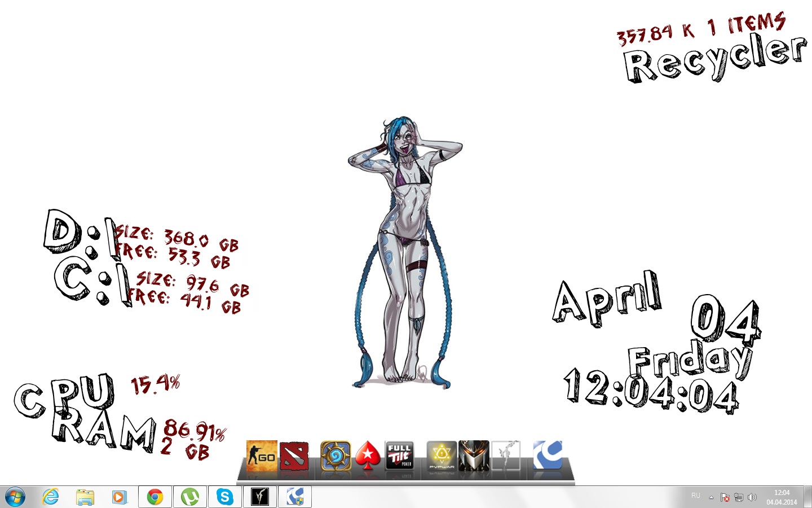Screen dimensions: 812x508
Task: Launch Counter-Strike GO from the dock
Action: 262,456
